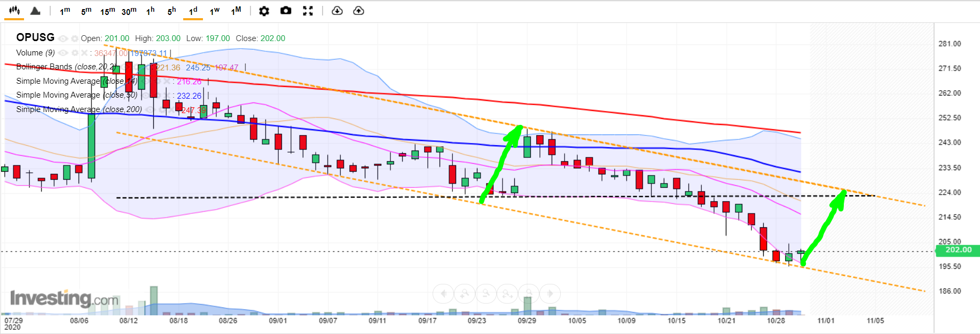This screenshot has height=334, width=980.
Task: Toggle SMA (close,14) visibility eye
Action: [x=145, y=81]
